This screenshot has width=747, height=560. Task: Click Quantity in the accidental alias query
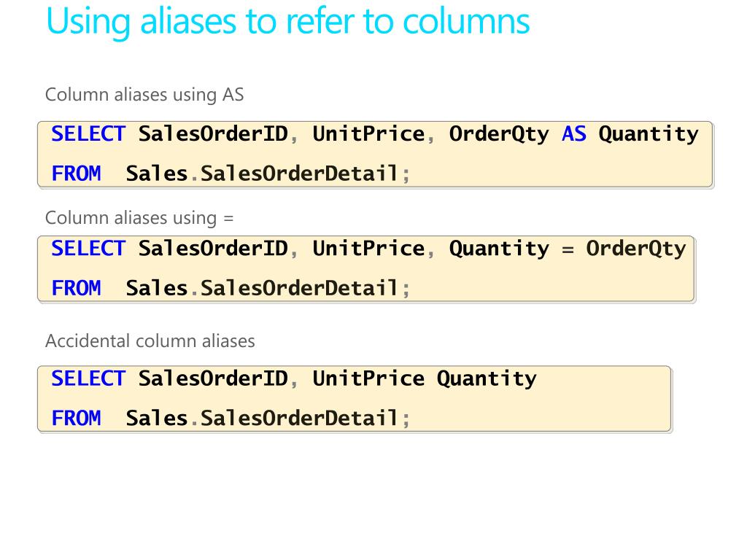487,378
